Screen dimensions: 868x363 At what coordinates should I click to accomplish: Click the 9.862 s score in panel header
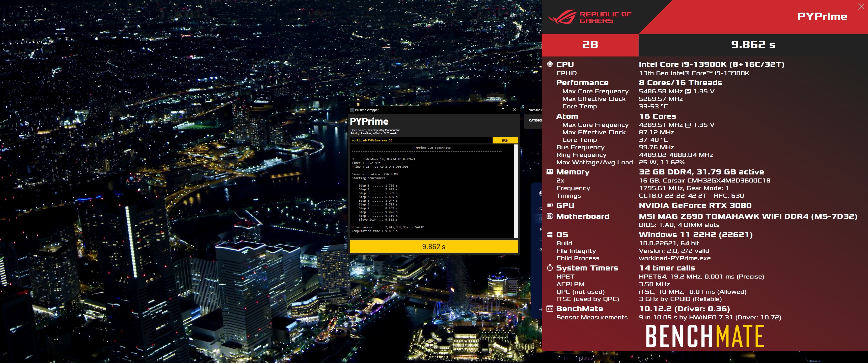point(753,44)
